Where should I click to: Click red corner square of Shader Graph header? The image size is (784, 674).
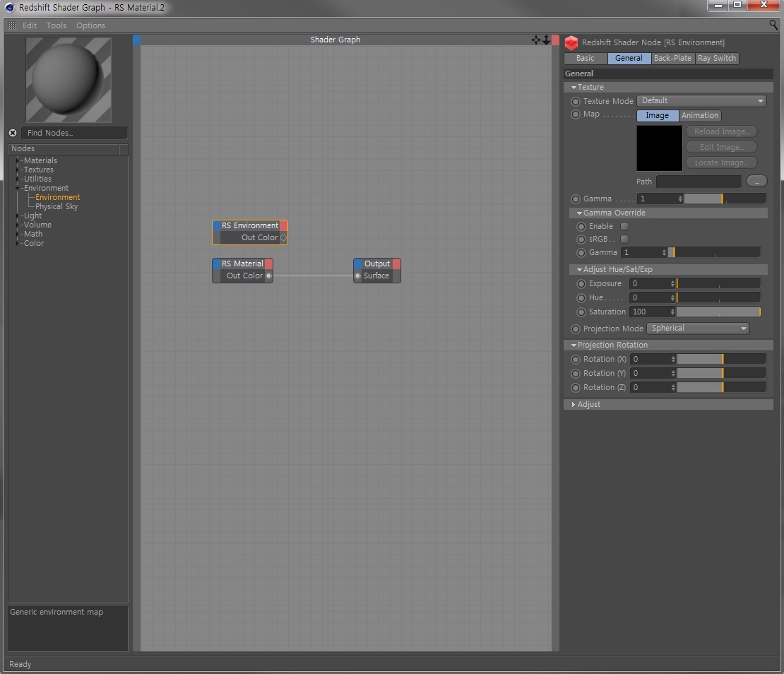[x=555, y=40]
